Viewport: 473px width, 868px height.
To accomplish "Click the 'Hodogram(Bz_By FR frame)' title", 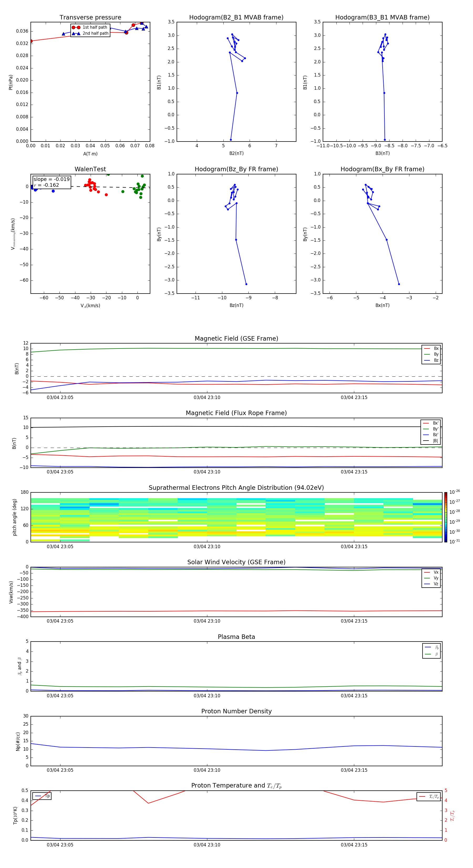I will point(236,169).
